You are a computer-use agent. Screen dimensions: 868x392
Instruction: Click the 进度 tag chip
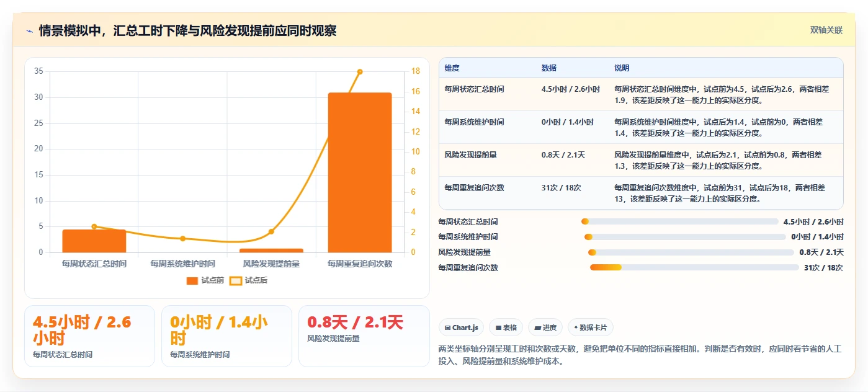point(545,327)
